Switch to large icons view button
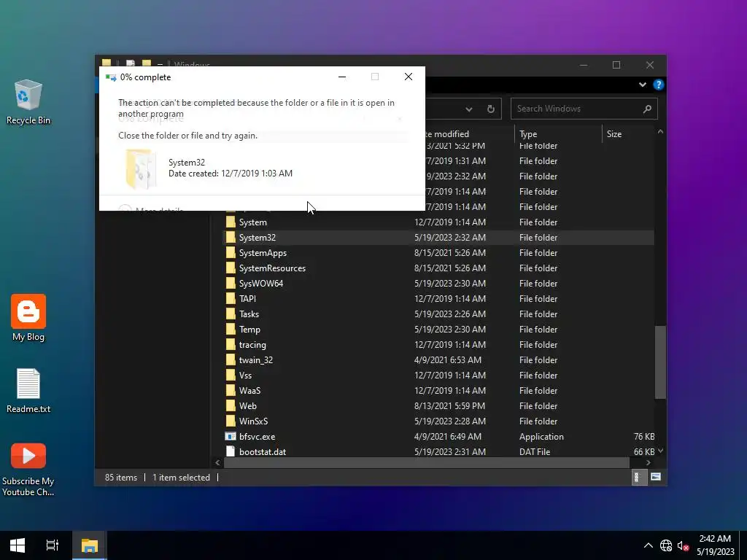Image resolution: width=747 pixels, height=560 pixels. click(x=656, y=477)
